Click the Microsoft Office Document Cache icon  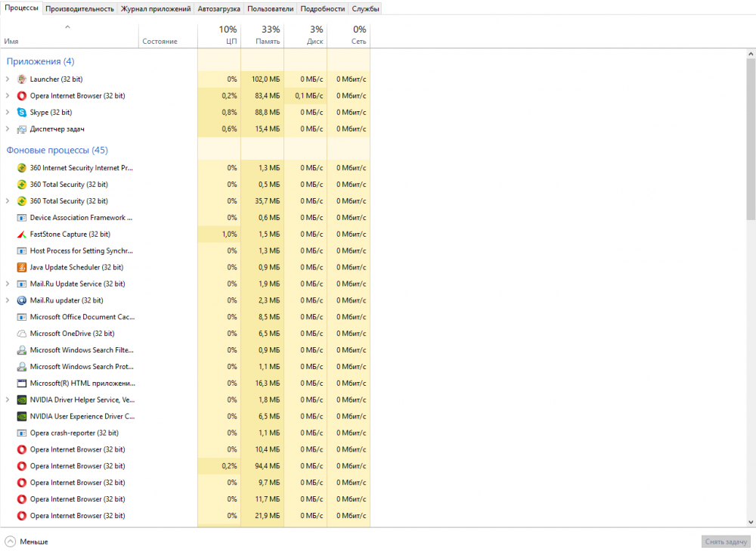tap(22, 317)
